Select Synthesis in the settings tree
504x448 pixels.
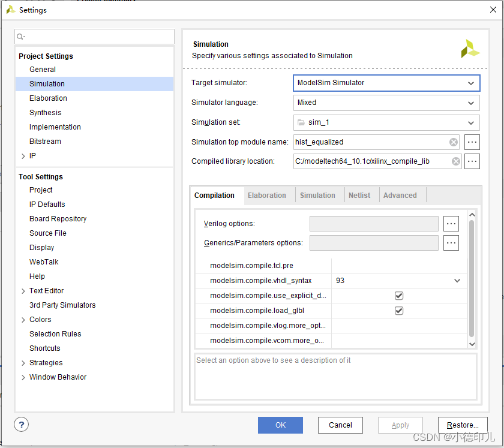pyautogui.click(x=46, y=113)
